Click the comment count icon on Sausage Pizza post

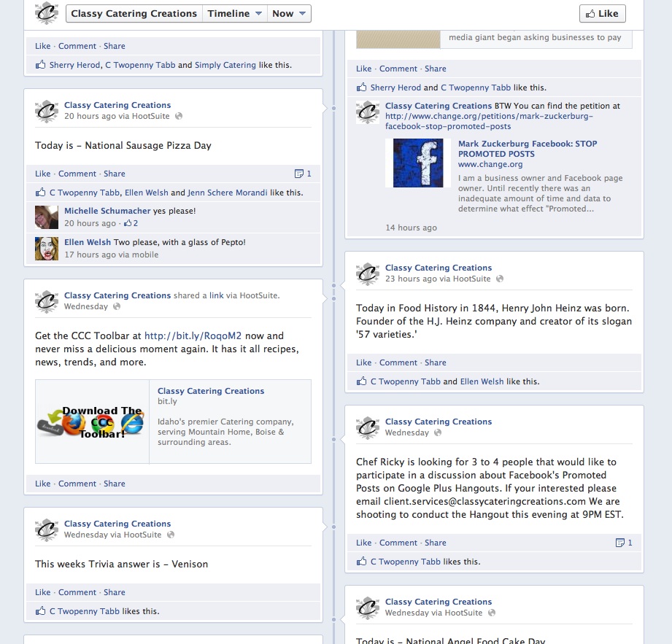tap(298, 174)
